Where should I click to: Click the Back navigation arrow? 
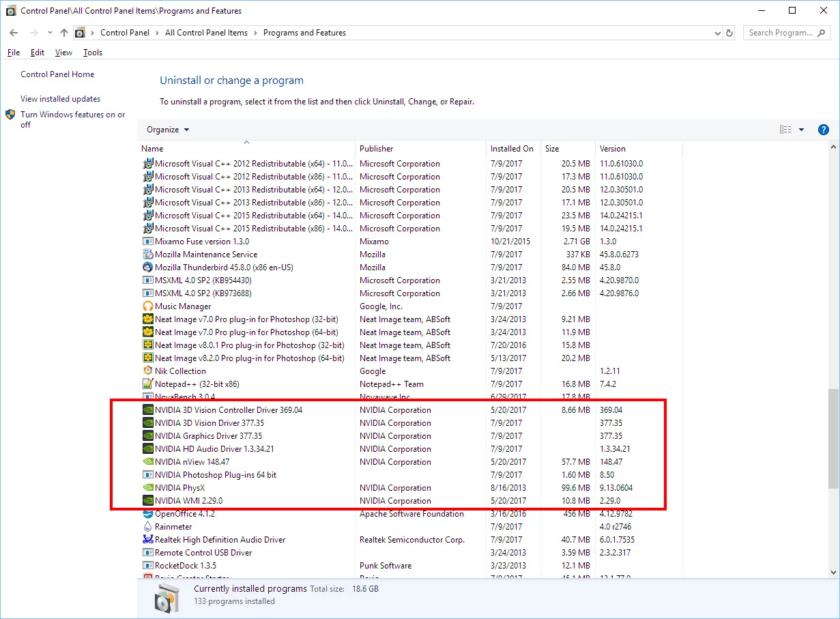point(14,33)
